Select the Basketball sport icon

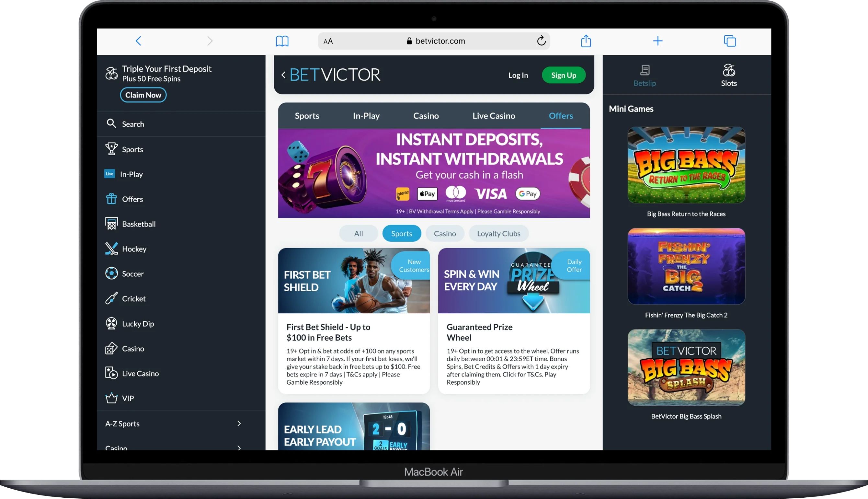(111, 224)
